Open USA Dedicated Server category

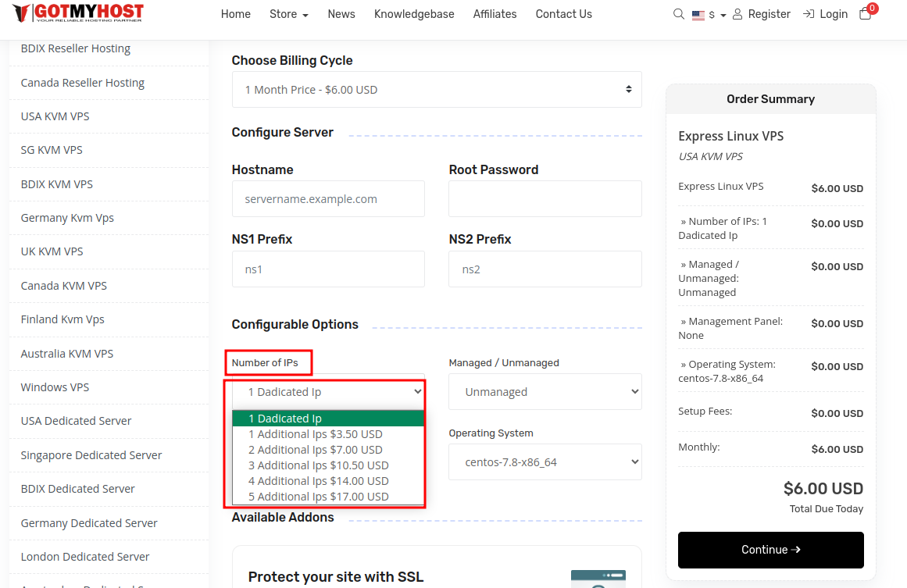pos(77,421)
